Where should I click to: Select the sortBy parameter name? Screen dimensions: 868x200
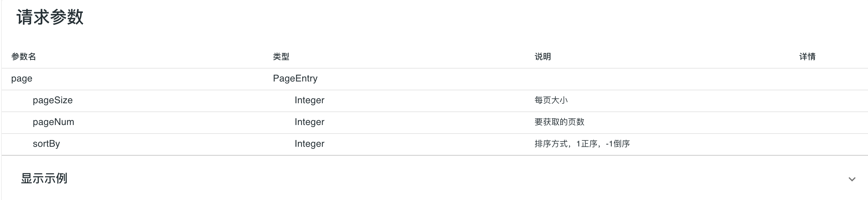(46, 144)
